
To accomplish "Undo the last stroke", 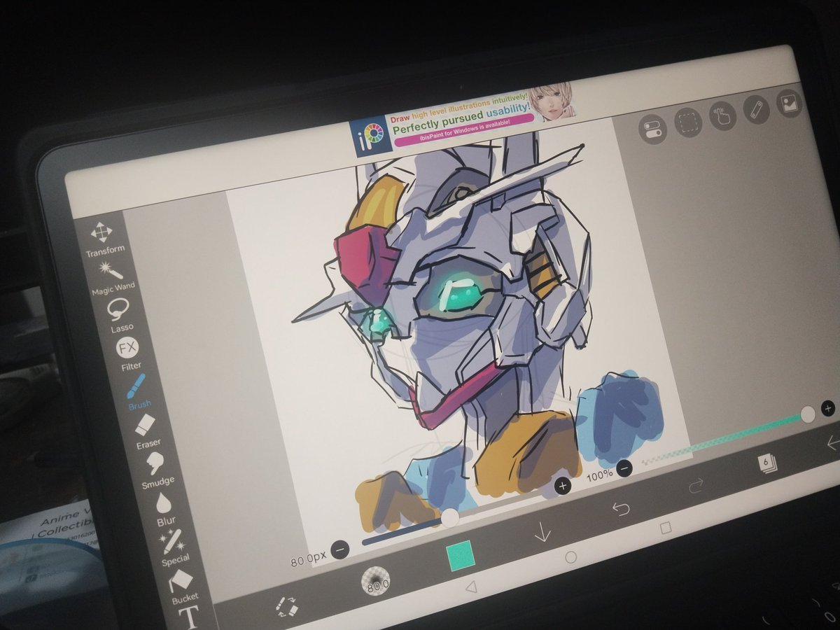I will [x=621, y=509].
